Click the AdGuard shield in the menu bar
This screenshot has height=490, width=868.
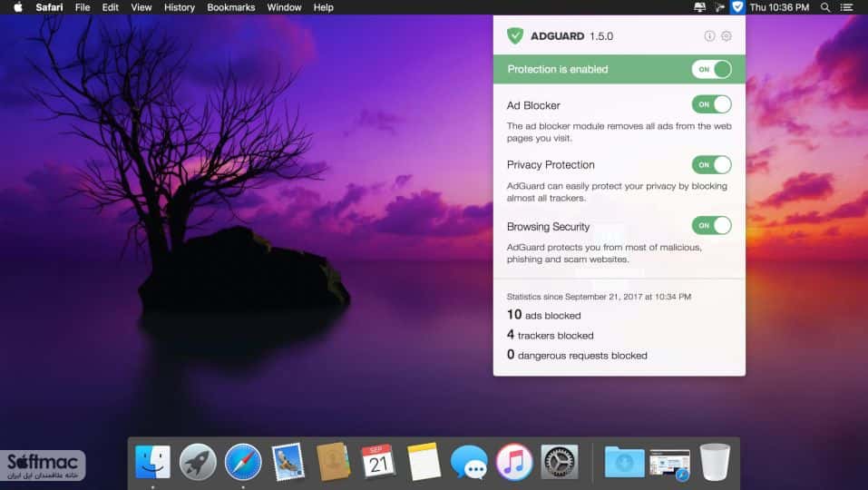click(x=737, y=7)
